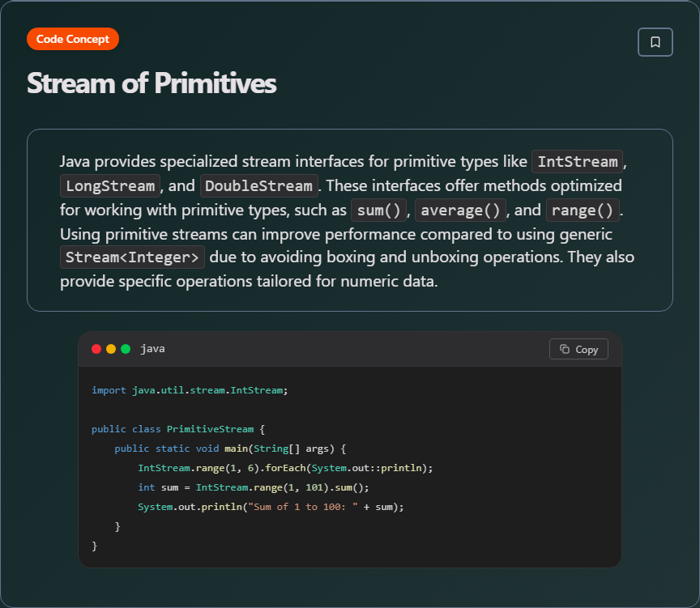Click the import java.util.stream.IntStream line
The height and width of the screenshot is (608, 700).
(x=190, y=390)
